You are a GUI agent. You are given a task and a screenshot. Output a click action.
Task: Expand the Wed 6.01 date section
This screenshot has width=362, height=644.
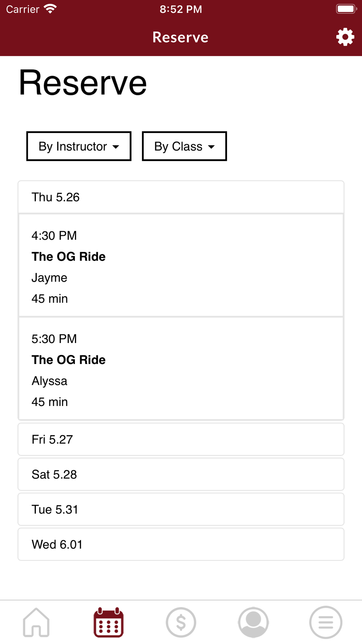[181, 544]
